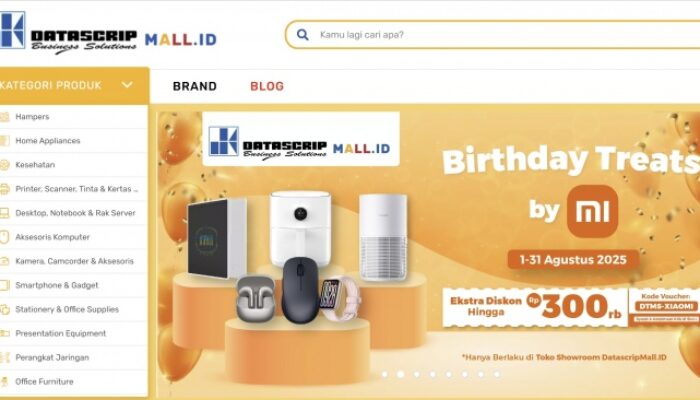
Task: Select the first carousel dot indicator
Action: (x=384, y=374)
